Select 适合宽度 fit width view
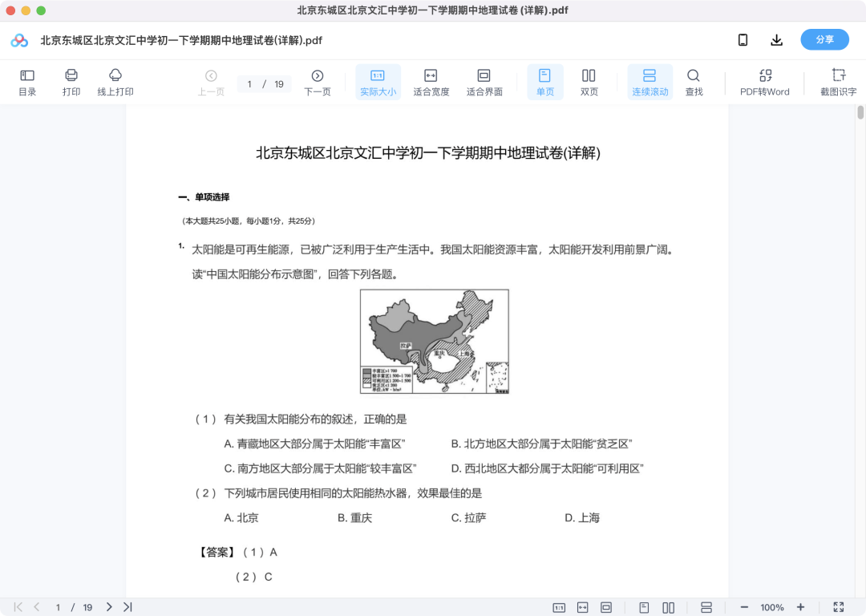Screen dimensions: 866x616 coord(431,83)
